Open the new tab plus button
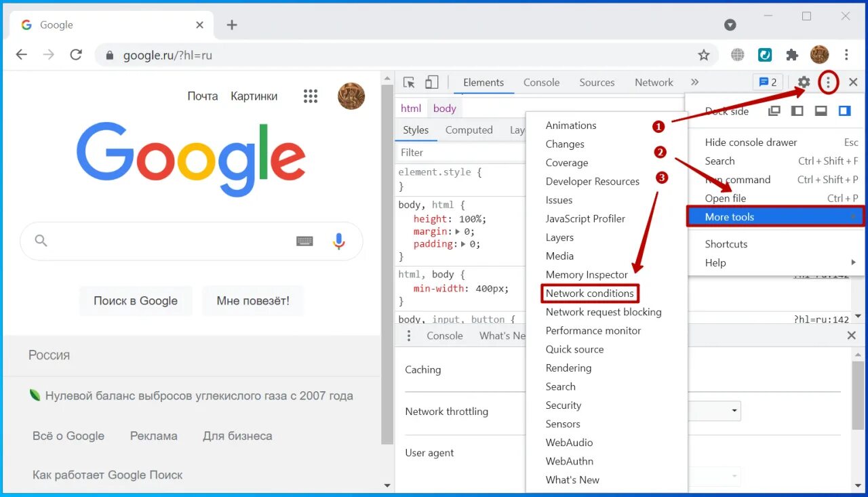The width and height of the screenshot is (868, 497). (x=232, y=25)
